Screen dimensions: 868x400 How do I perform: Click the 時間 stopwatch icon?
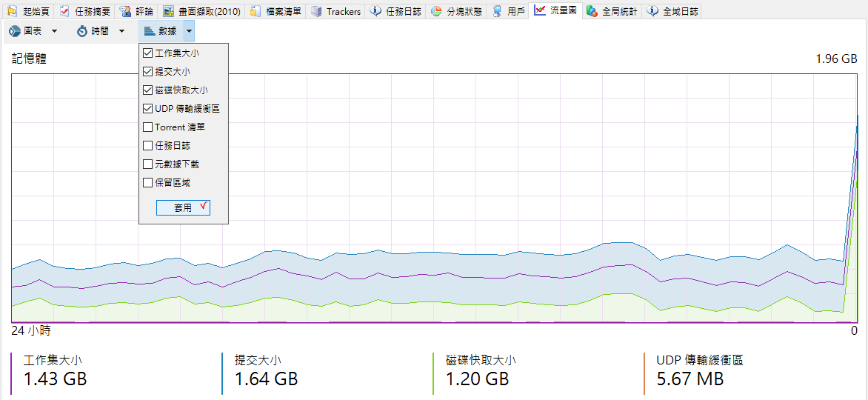82,31
